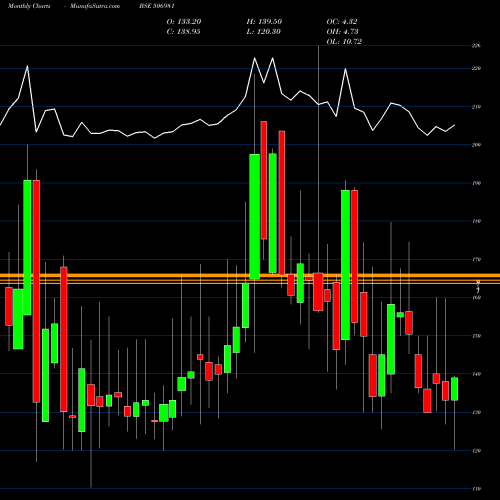Image resolution: width=500 pixels, height=500 pixels.
Task: Click the 210 price axis label
Action: (x=476, y=107)
